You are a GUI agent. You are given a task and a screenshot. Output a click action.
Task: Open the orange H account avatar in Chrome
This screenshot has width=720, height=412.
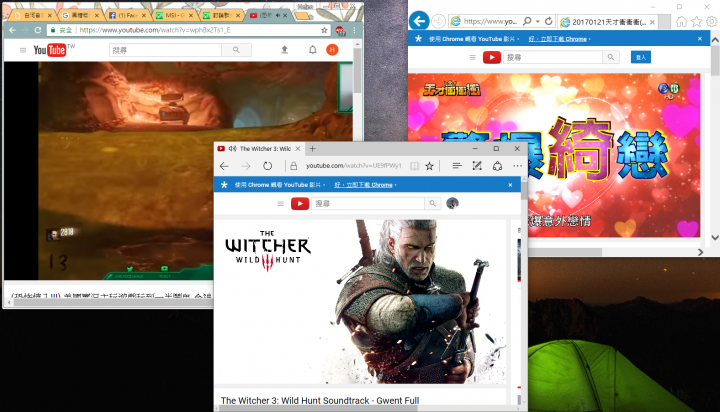click(x=332, y=50)
